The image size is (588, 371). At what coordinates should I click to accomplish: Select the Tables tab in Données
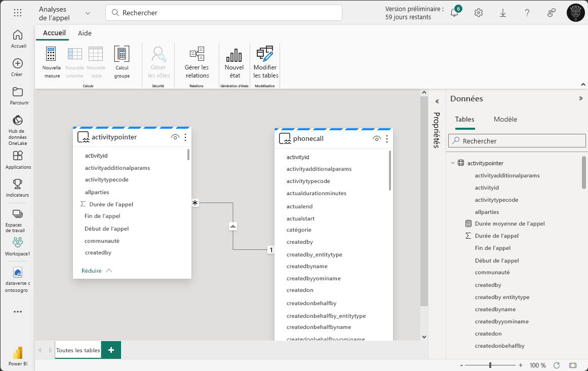click(x=464, y=119)
